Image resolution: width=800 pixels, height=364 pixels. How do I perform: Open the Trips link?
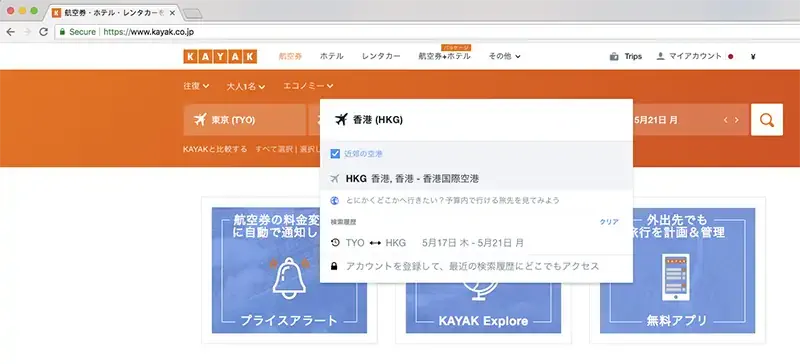(x=633, y=57)
